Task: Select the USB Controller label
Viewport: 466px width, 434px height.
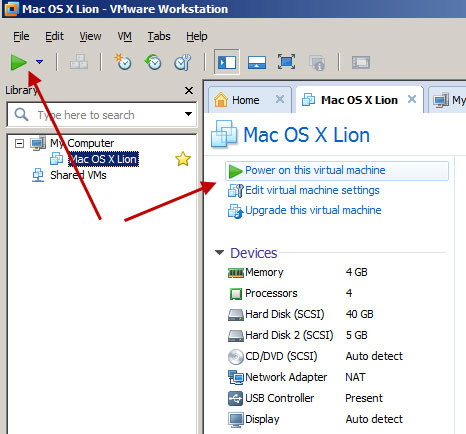Action: 280,398
